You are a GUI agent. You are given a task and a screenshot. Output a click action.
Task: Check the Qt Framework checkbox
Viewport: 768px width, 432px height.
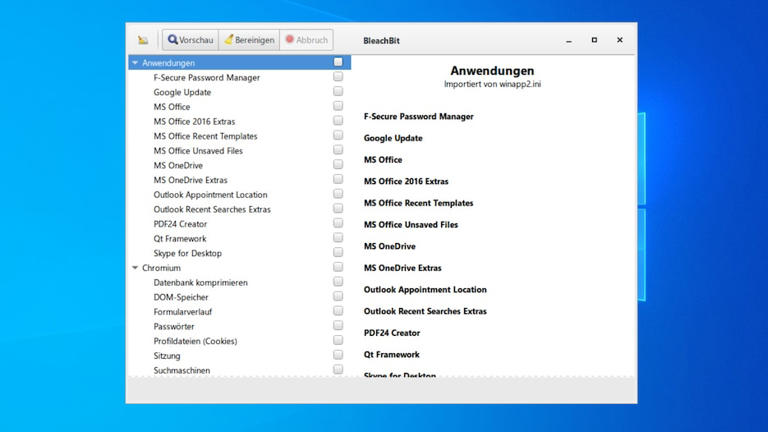pyautogui.click(x=338, y=238)
